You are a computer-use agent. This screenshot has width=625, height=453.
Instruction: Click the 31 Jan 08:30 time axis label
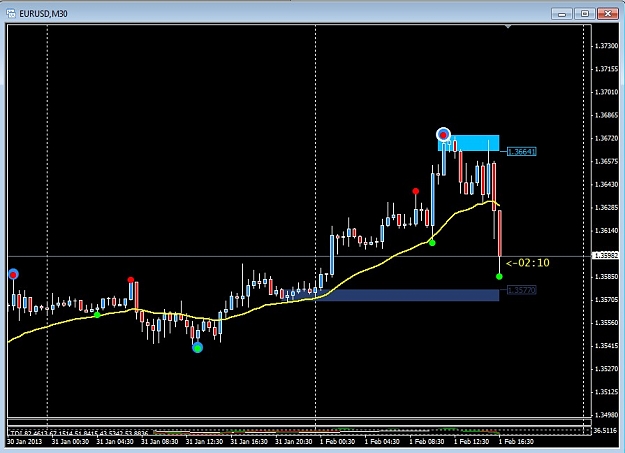point(159,442)
